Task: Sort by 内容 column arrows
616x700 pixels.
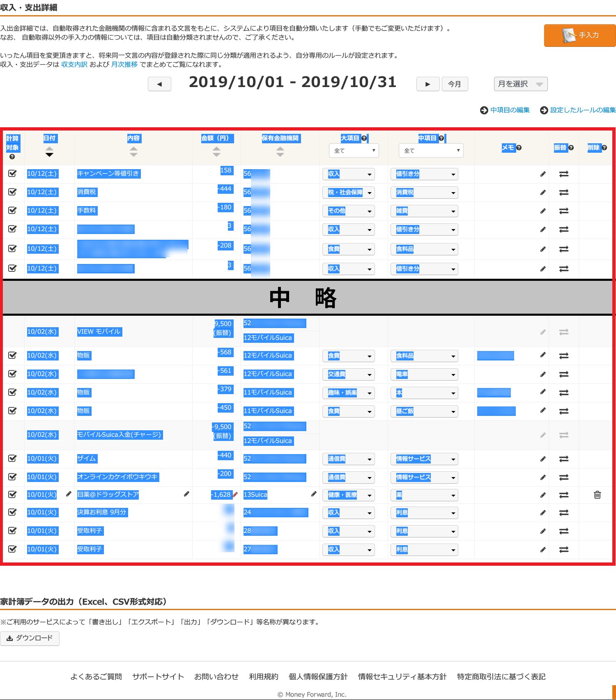Action: point(133,152)
